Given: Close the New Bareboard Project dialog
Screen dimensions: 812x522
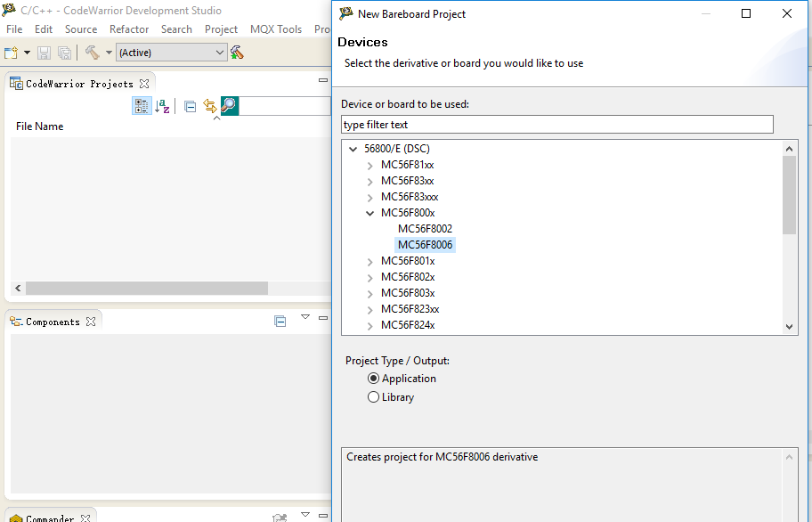Looking at the screenshot, I should click(787, 13).
